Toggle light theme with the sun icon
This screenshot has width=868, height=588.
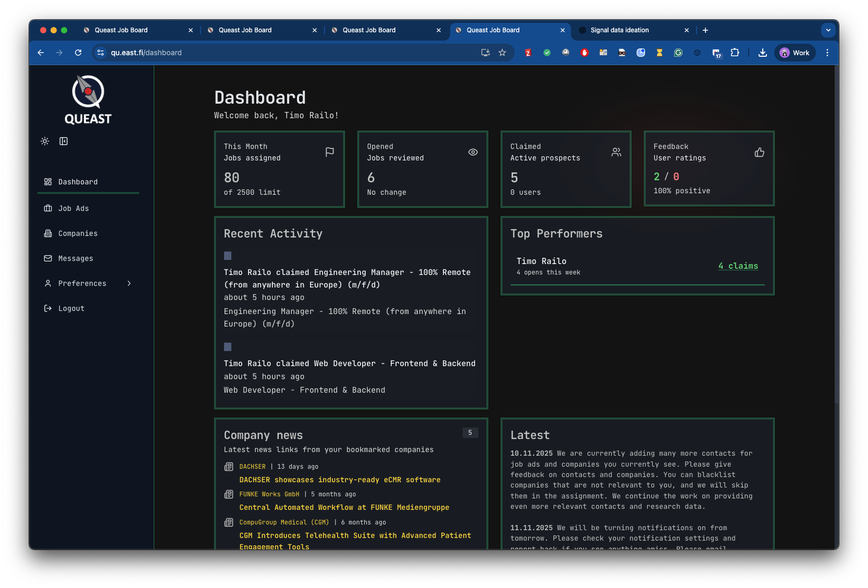(44, 141)
